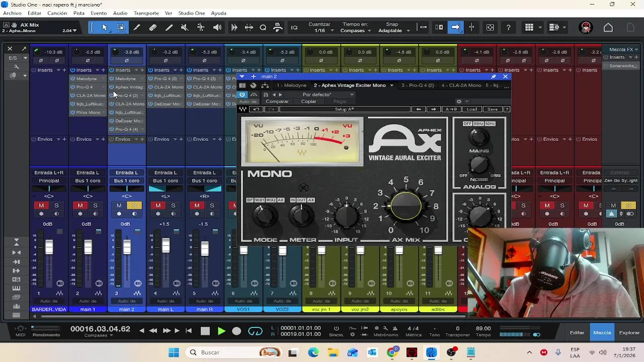644x362 pixels.
Task: Click the INPUT knob on Aphex
Action: coord(346,216)
